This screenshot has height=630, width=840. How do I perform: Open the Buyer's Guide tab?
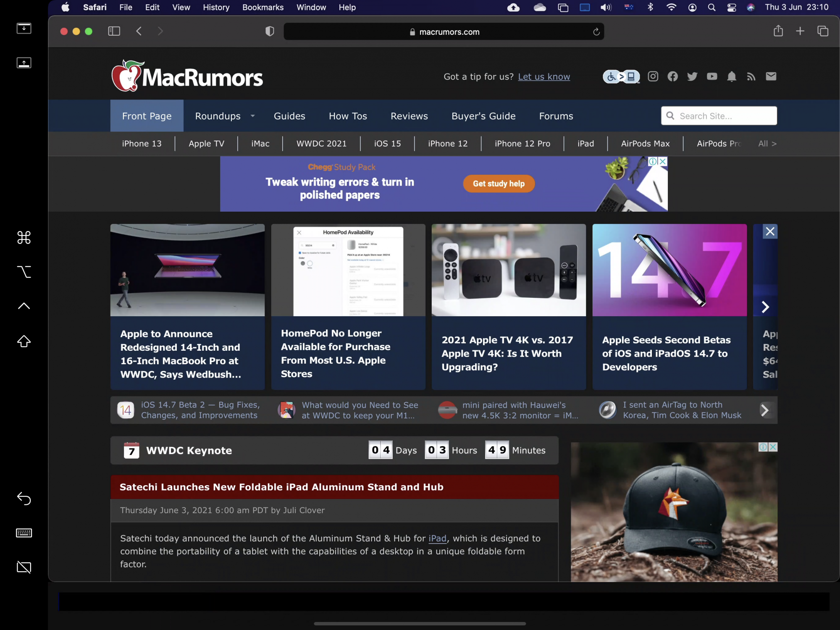pyautogui.click(x=483, y=116)
